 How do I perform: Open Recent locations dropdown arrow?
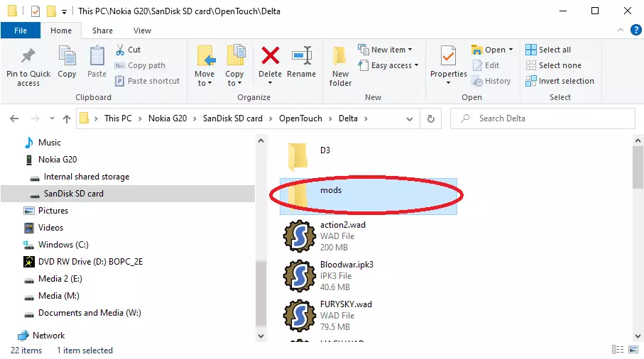52,118
